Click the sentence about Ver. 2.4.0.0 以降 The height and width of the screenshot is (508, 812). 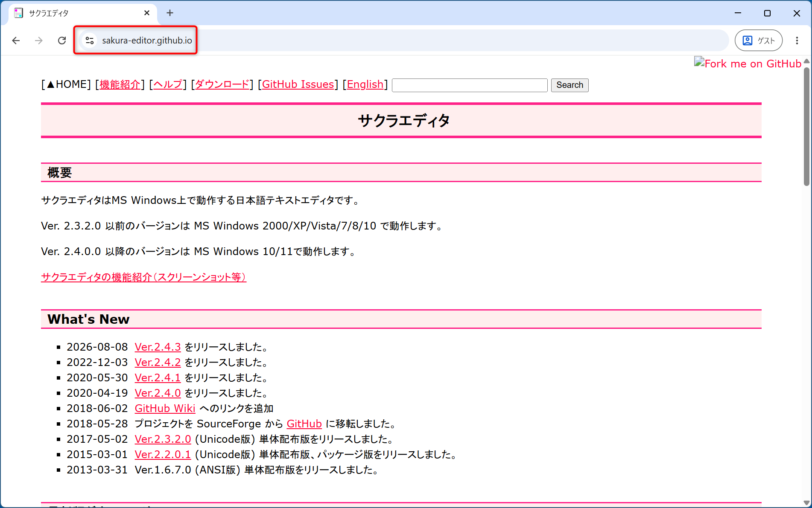coord(199,252)
